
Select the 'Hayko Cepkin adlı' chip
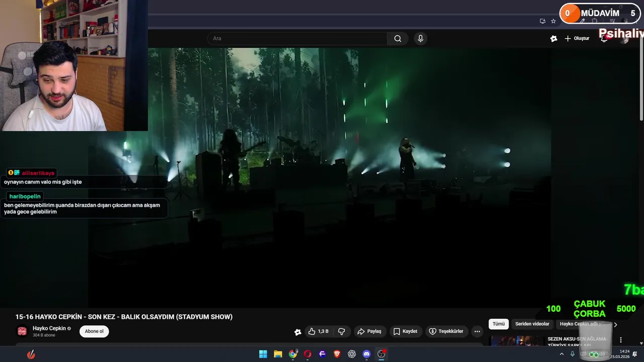(x=581, y=324)
